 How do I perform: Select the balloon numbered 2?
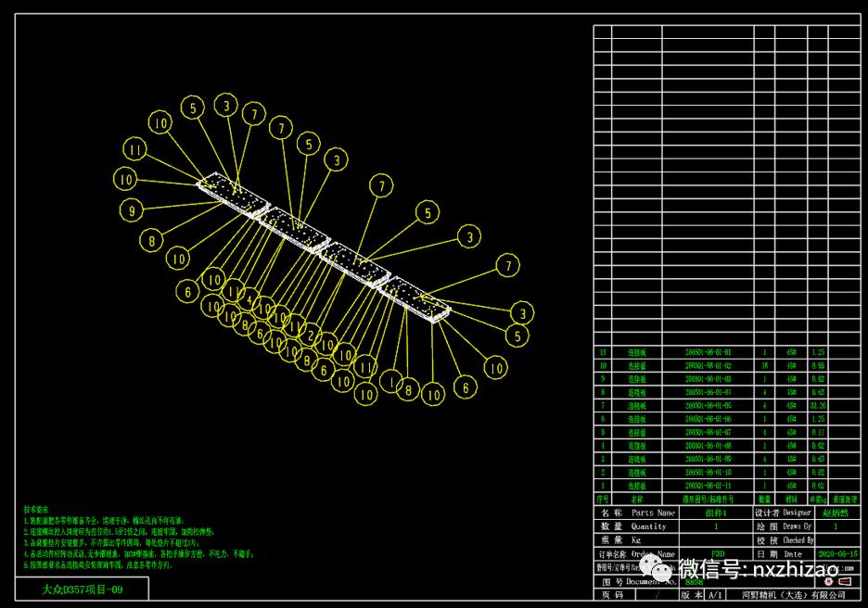pyautogui.click(x=313, y=336)
